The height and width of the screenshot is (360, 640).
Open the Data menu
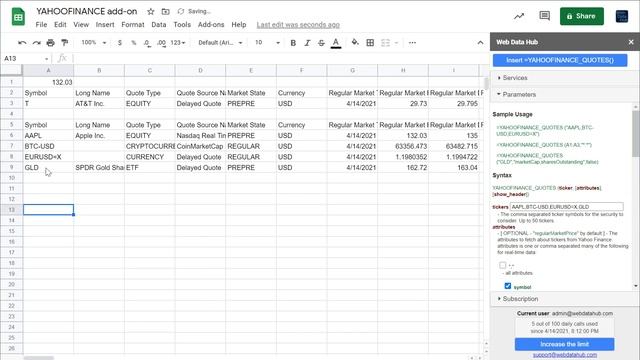(158, 24)
